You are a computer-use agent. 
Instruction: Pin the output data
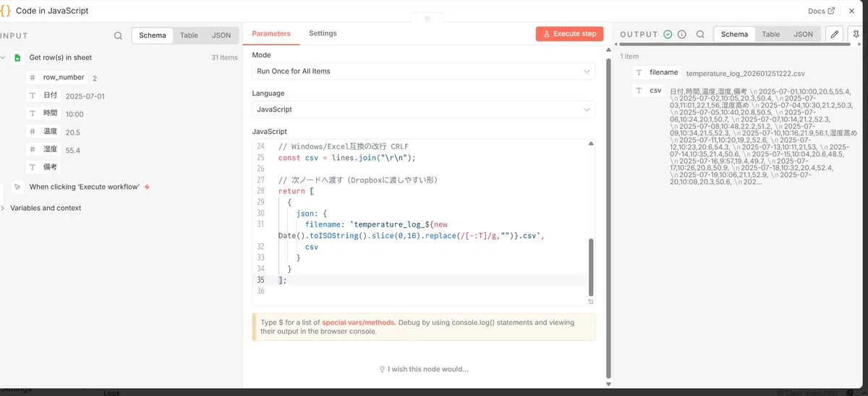point(857,34)
